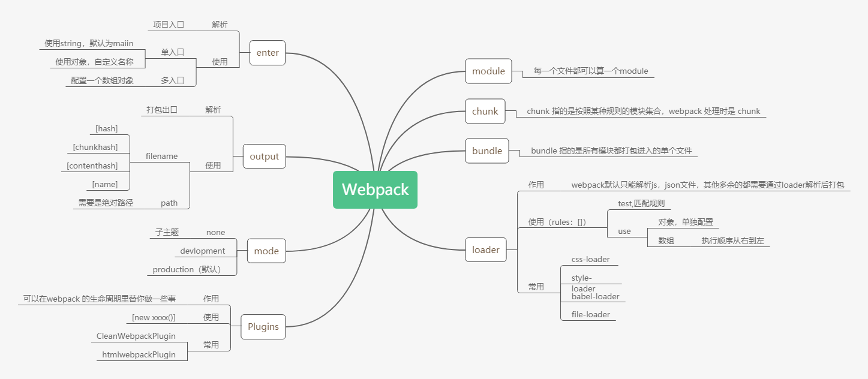This screenshot has height=379, width=868.
Task: Click 'webpack默认只能解析js' loader description
Action: [708, 185]
